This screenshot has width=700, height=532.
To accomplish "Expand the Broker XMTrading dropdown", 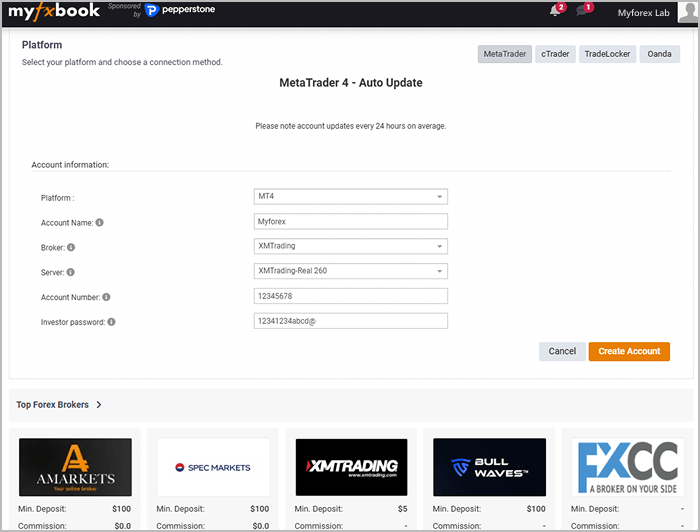I will [x=350, y=246].
